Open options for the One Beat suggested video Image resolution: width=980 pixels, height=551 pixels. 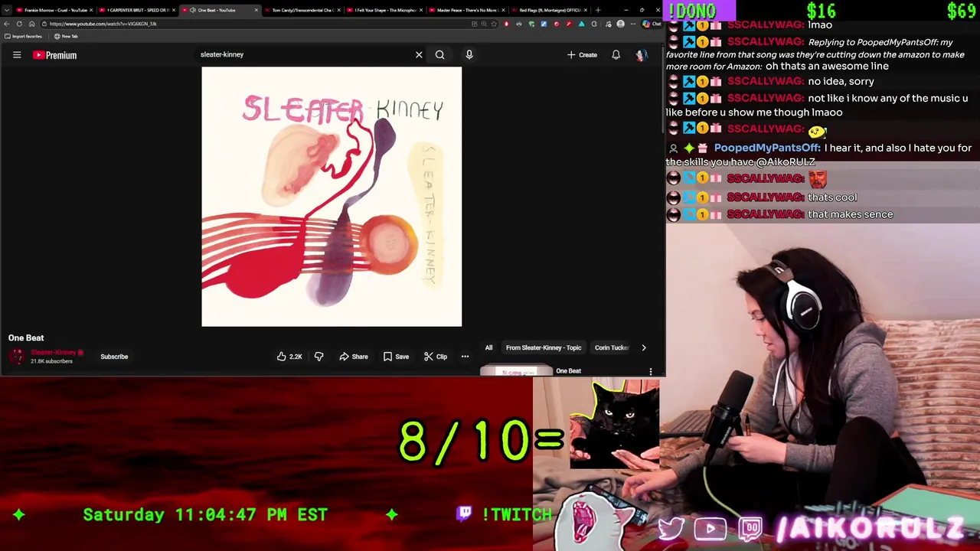pyautogui.click(x=651, y=371)
